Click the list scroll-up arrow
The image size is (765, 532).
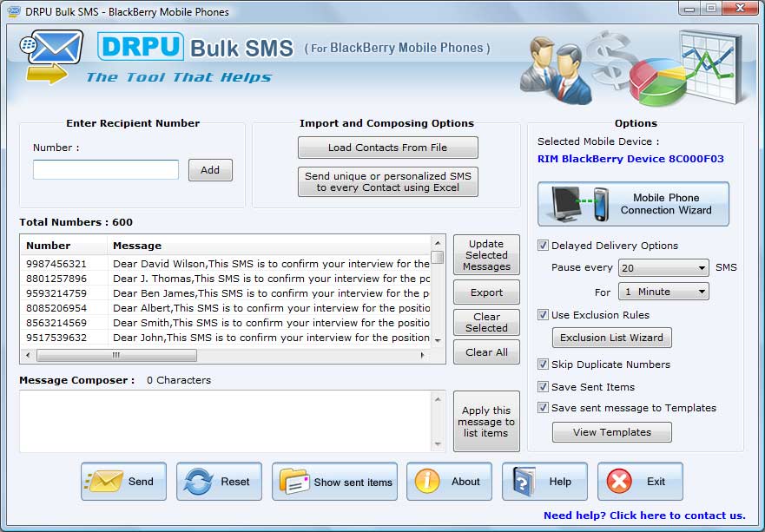438,243
